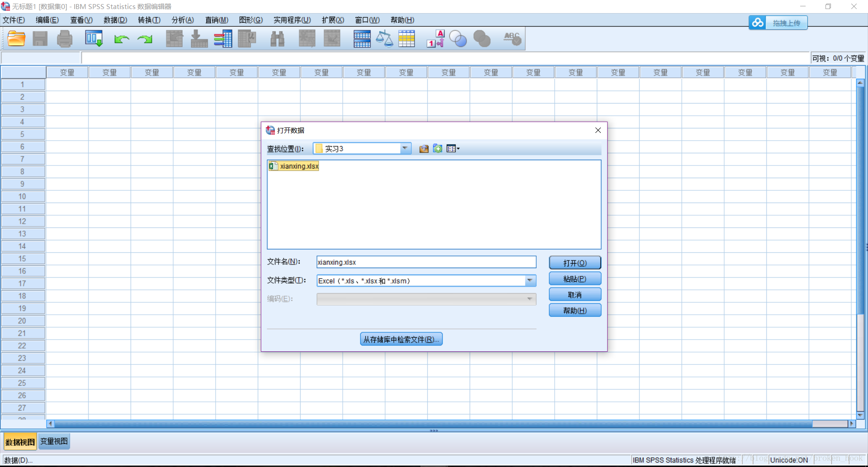Open the 帮助(H) menu
Screen dimensions: 868x467
point(402,20)
